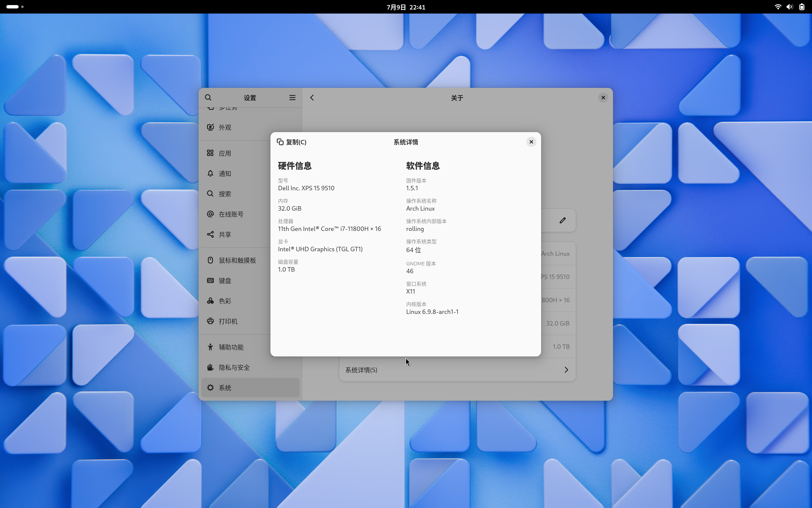Click processor text 11th Gen Intel Core i7-11800H

pyautogui.click(x=329, y=229)
